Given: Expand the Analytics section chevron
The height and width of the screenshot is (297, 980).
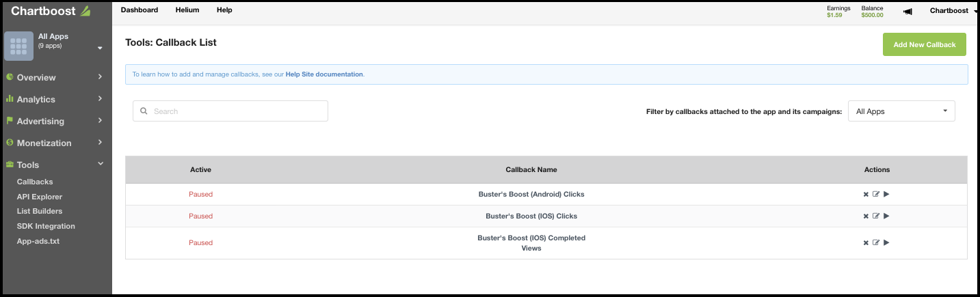Looking at the screenshot, I should pyautogui.click(x=100, y=98).
